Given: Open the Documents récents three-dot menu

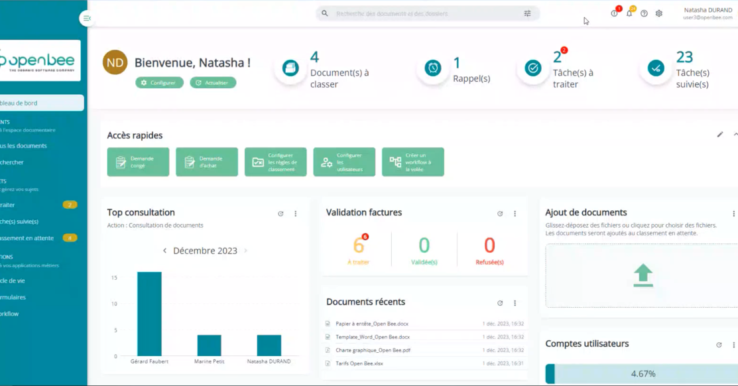Looking at the screenshot, I should [515, 303].
